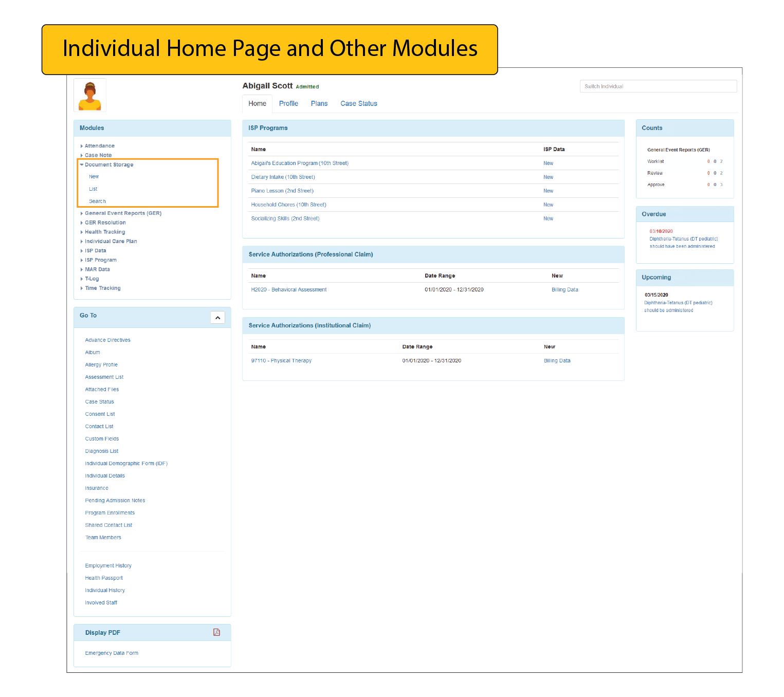Open overdue Diphtheria-Tetanus reminder

pos(683,243)
